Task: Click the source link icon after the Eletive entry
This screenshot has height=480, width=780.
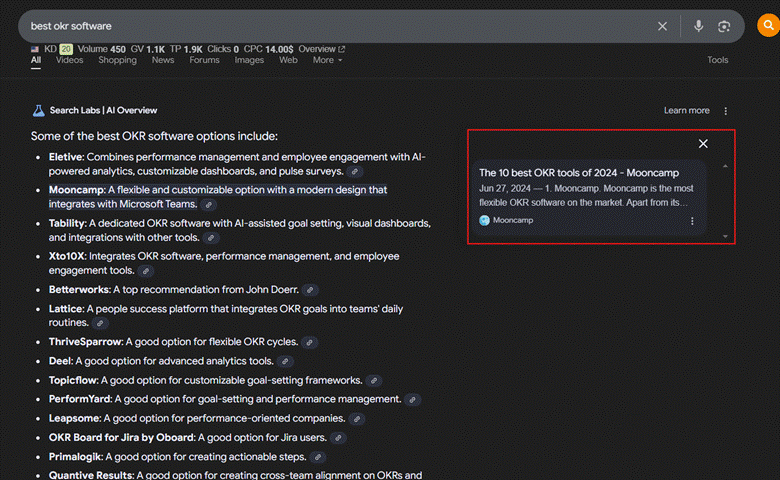Action: click(354, 172)
